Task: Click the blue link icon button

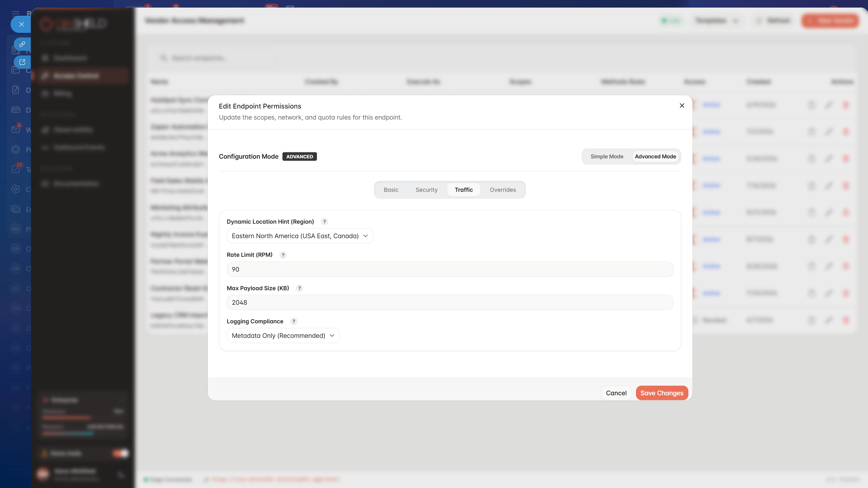Action: pyautogui.click(x=22, y=44)
